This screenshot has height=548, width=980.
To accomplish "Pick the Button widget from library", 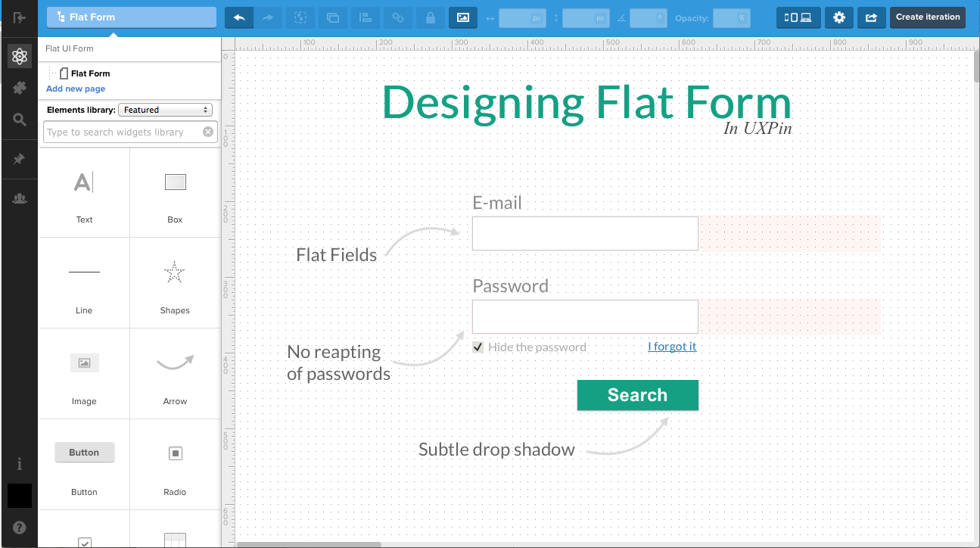I will (x=84, y=465).
